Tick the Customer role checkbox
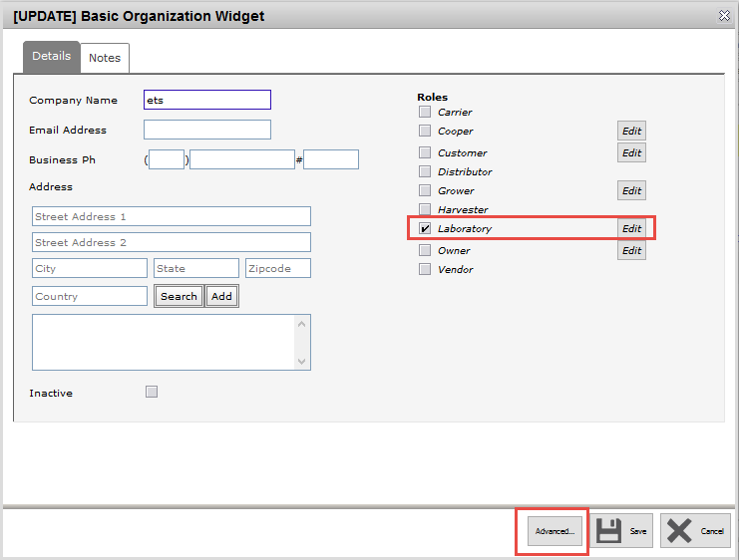 coord(425,152)
